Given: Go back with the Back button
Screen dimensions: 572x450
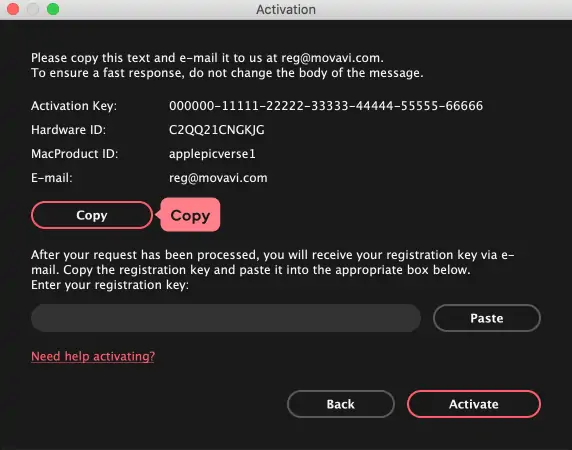Looking at the screenshot, I should pyautogui.click(x=341, y=404).
